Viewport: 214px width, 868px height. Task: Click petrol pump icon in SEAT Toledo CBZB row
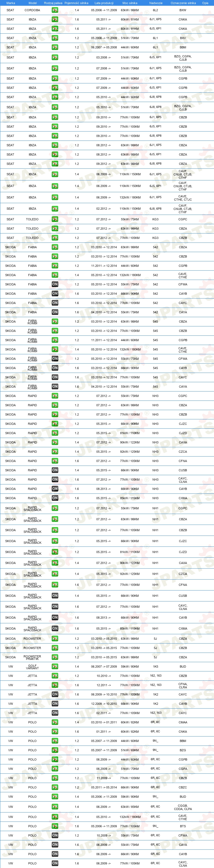click(x=55, y=238)
